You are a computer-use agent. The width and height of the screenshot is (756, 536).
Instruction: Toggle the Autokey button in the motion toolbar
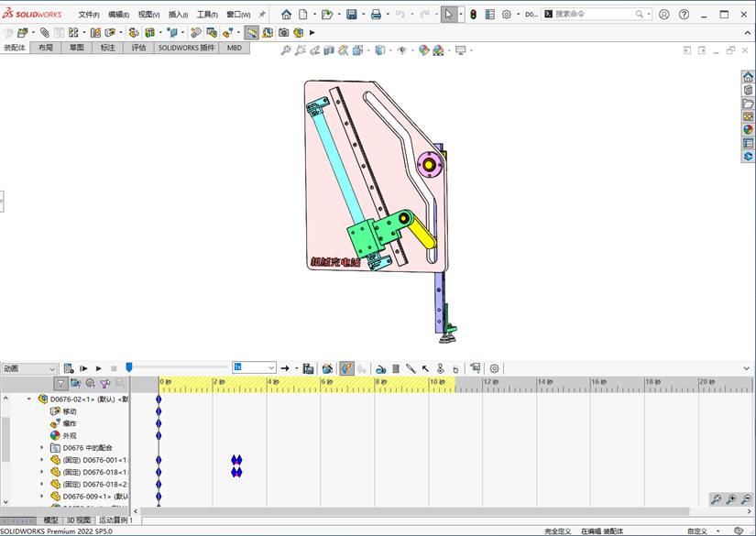click(x=346, y=368)
